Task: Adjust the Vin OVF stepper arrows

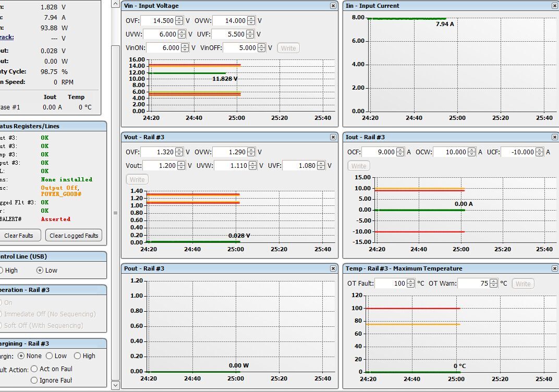Action: [x=179, y=21]
